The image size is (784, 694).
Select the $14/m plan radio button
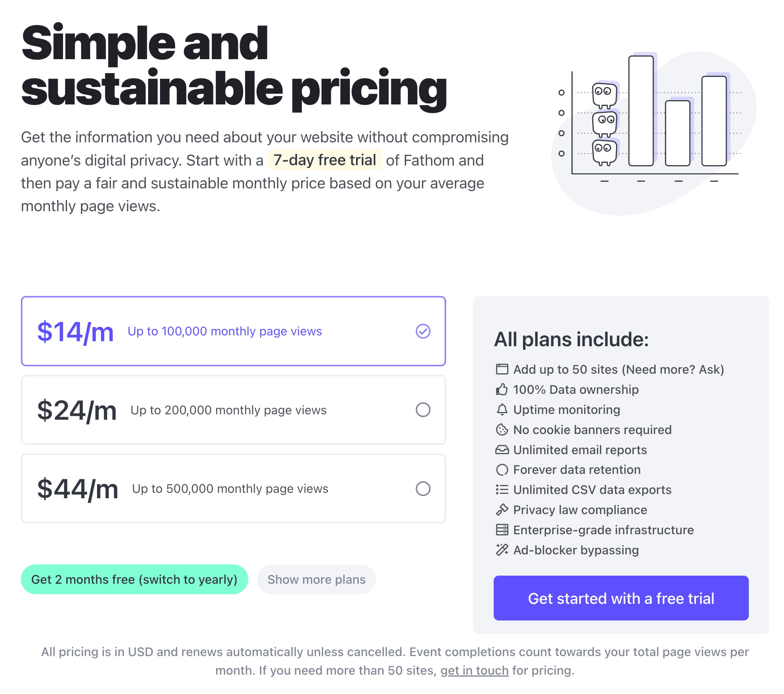tap(423, 331)
